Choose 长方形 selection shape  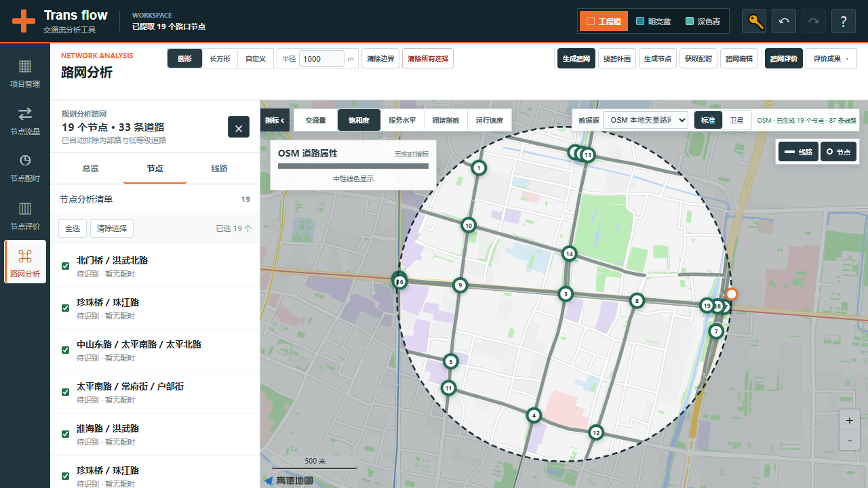[x=220, y=59]
